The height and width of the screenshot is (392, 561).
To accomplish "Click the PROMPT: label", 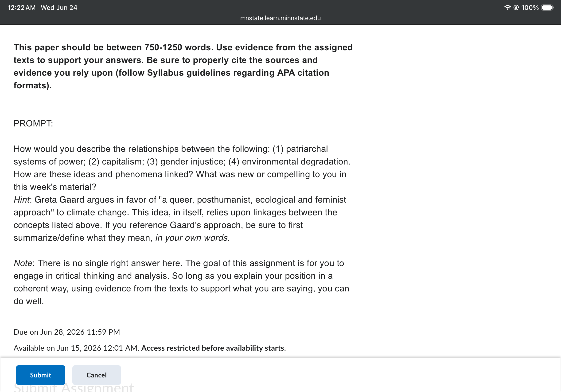I will (33, 123).
